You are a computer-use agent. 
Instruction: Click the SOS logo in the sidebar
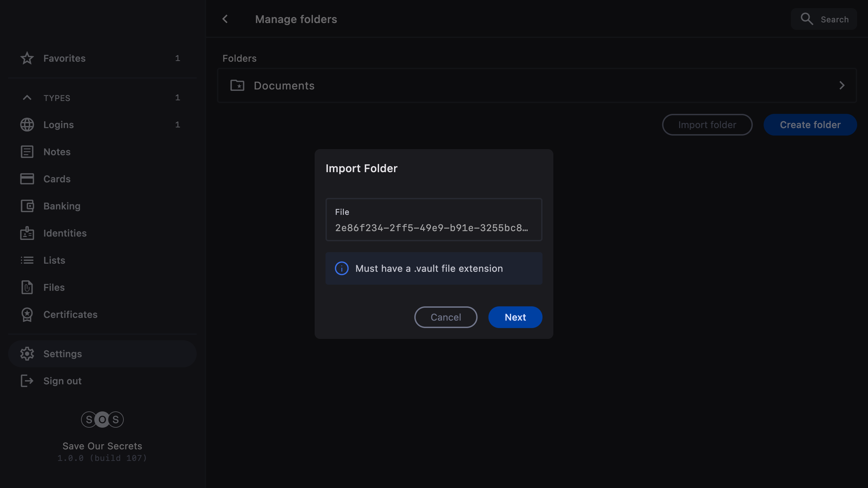click(102, 420)
